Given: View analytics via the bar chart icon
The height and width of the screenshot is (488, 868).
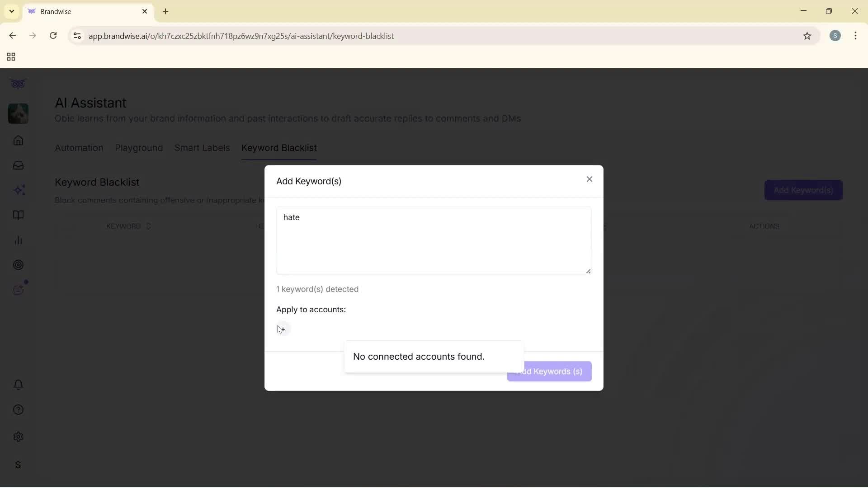Looking at the screenshot, I should (18, 240).
